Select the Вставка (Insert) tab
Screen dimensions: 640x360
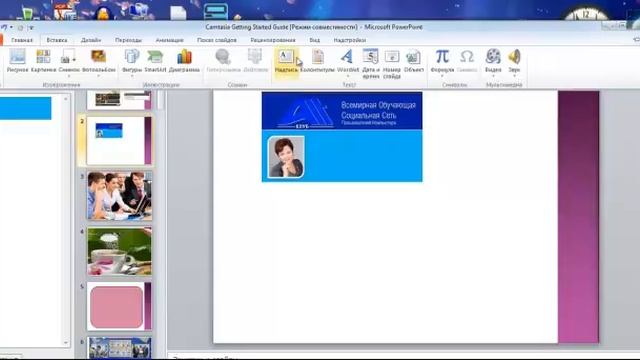(57, 40)
